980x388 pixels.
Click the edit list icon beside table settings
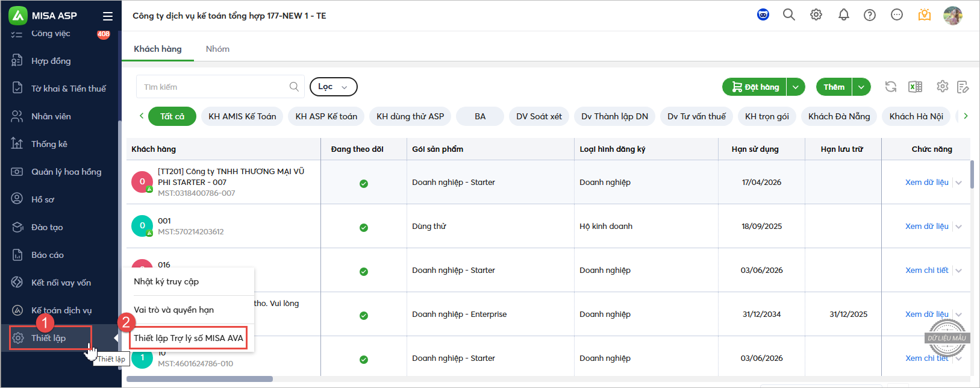[x=963, y=87]
